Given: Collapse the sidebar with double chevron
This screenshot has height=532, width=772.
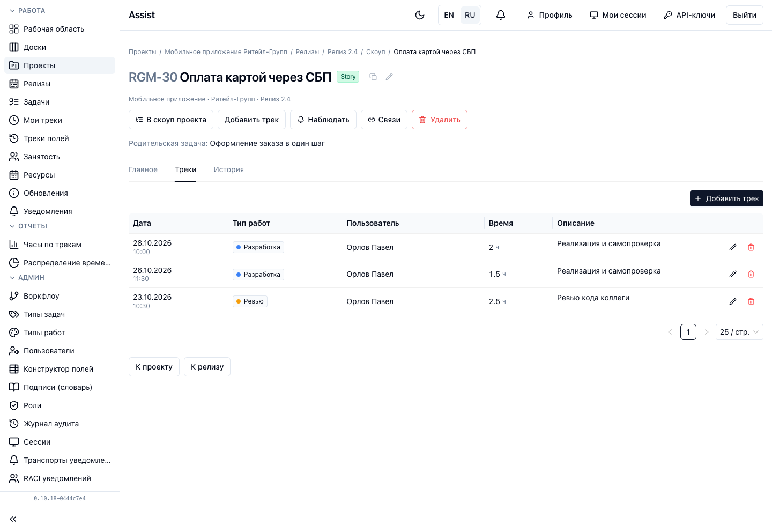Looking at the screenshot, I should point(13,519).
